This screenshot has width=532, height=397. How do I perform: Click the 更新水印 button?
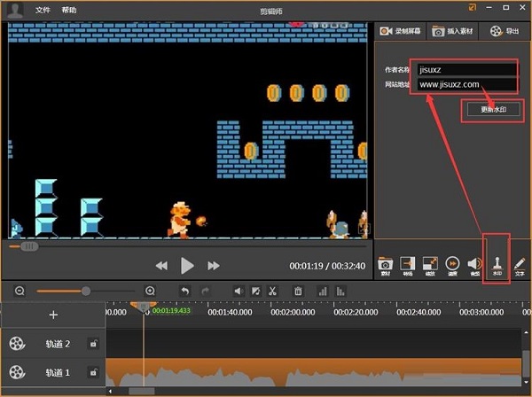click(x=493, y=110)
